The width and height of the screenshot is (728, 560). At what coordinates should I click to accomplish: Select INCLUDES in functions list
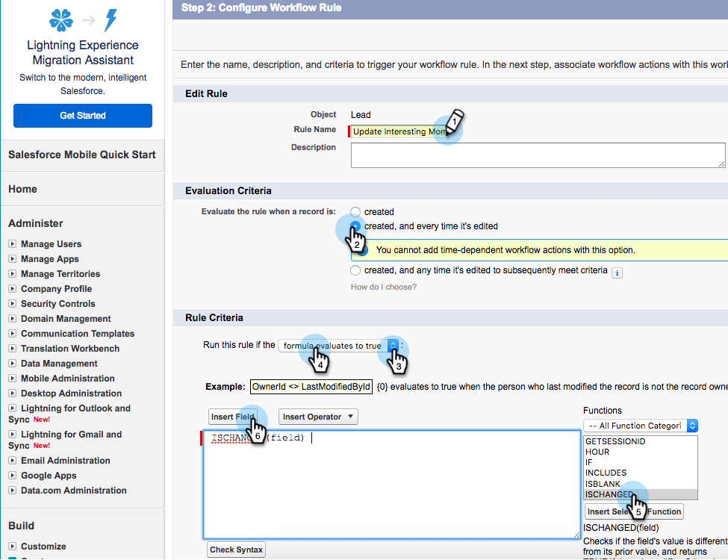[640, 473]
